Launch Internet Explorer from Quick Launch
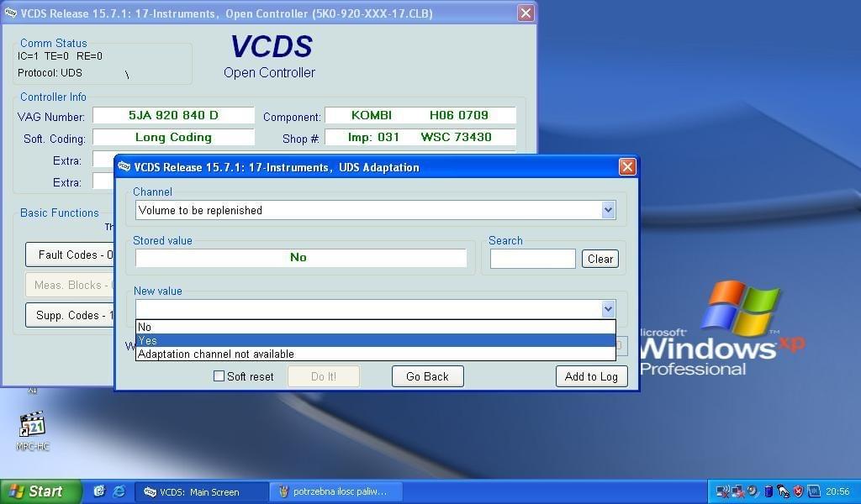 click(x=119, y=491)
